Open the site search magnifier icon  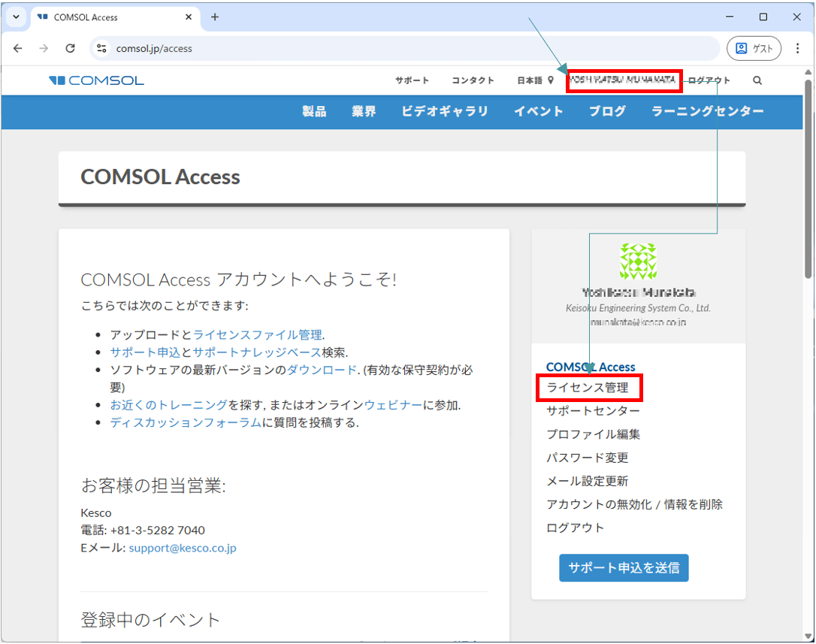pyautogui.click(x=757, y=80)
